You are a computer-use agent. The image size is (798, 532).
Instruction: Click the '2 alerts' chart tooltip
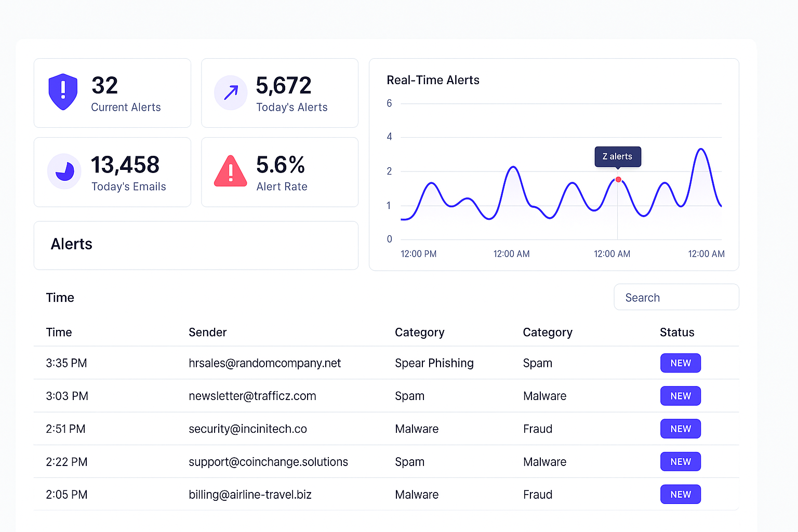tap(617, 156)
